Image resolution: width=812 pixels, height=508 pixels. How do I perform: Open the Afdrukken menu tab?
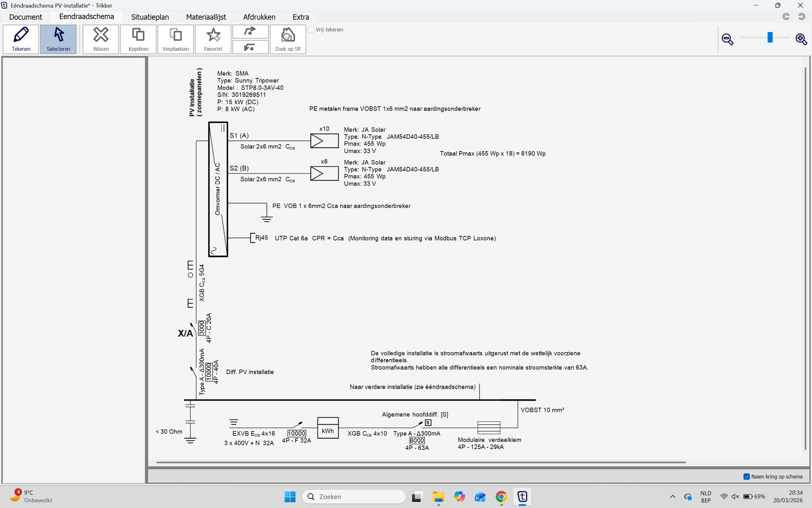coord(259,17)
